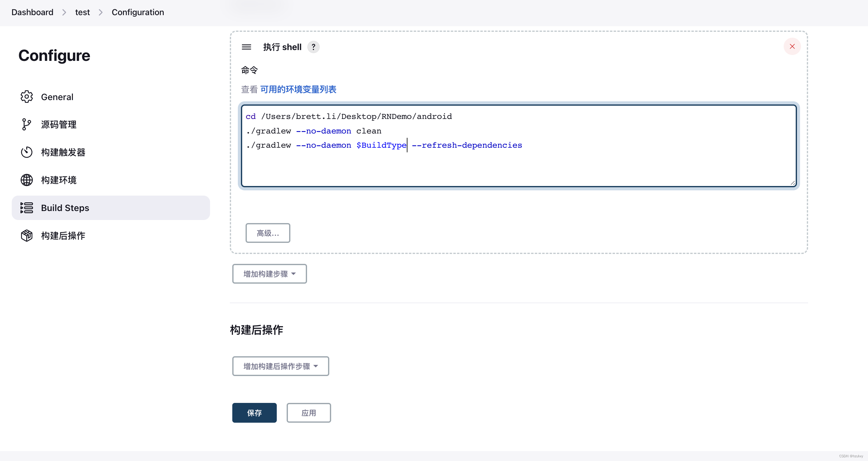Click the source code management branch icon
868x461 pixels.
pyautogui.click(x=27, y=124)
